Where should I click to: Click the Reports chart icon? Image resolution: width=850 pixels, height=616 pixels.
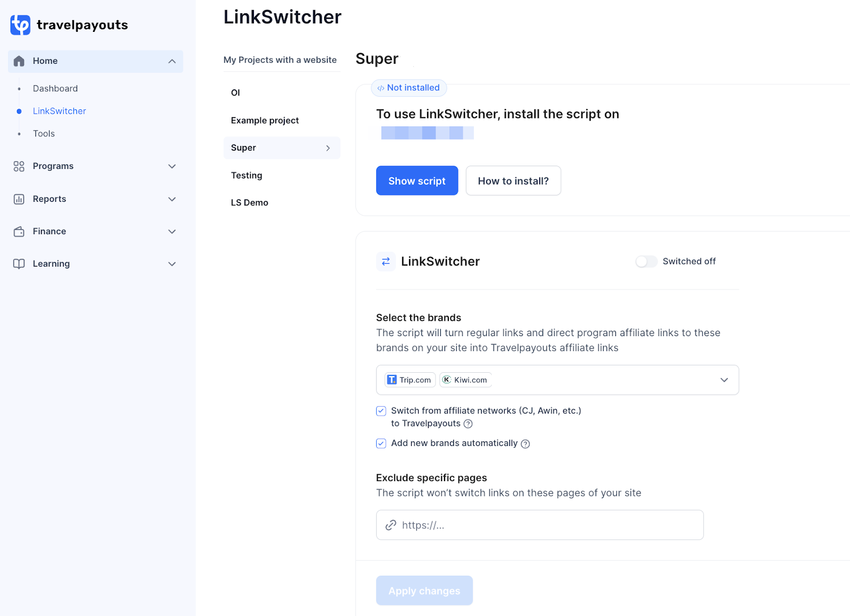(19, 199)
